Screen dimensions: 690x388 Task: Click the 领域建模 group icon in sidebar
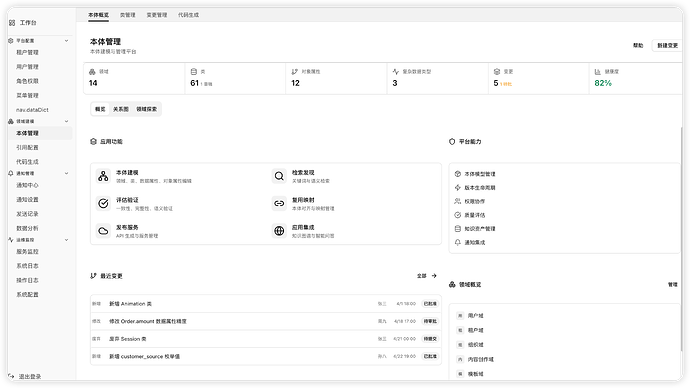pyautogui.click(x=11, y=121)
